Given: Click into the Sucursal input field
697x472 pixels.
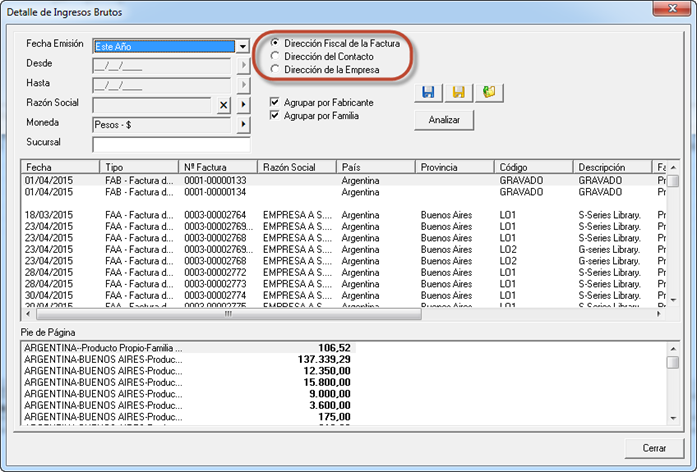Looking at the screenshot, I should point(171,144).
